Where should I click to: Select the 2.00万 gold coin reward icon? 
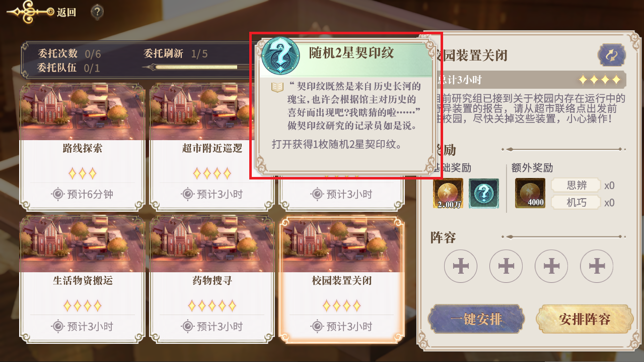click(x=448, y=193)
